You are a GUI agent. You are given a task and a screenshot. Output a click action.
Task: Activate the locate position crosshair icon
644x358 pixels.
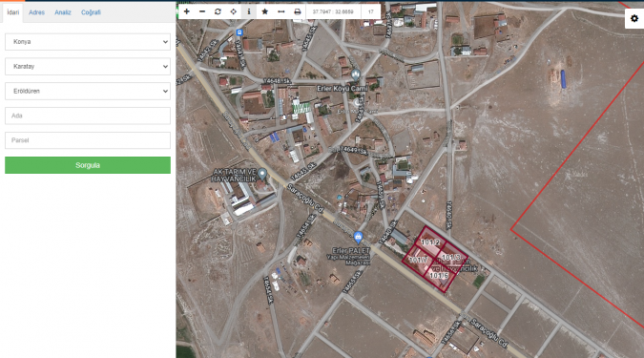(234, 11)
